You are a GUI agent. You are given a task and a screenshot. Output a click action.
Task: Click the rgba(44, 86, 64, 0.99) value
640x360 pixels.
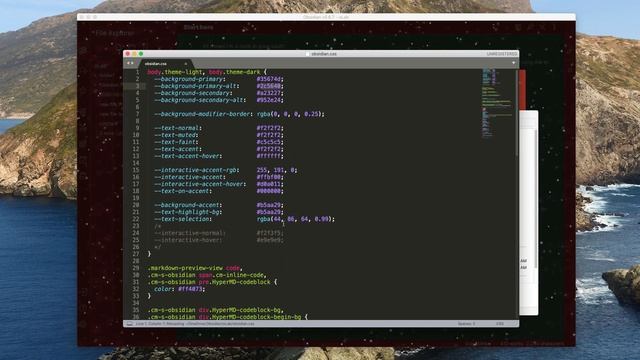(x=294, y=219)
